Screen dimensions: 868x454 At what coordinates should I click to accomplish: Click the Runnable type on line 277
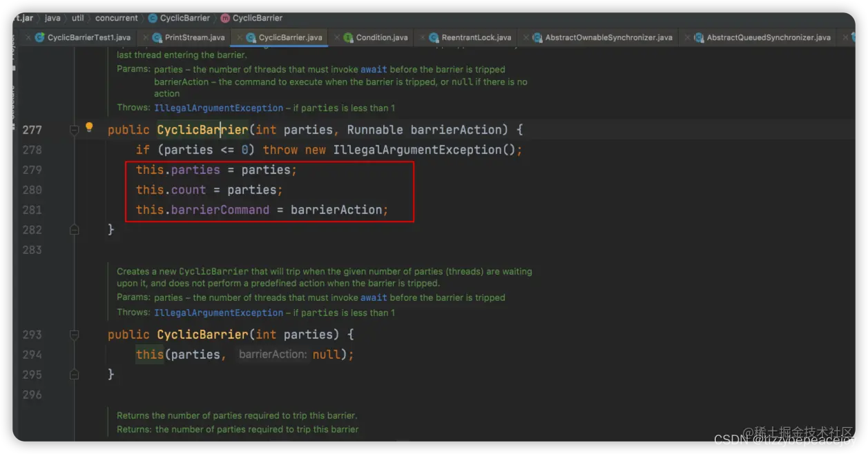(x=375, y=130)
